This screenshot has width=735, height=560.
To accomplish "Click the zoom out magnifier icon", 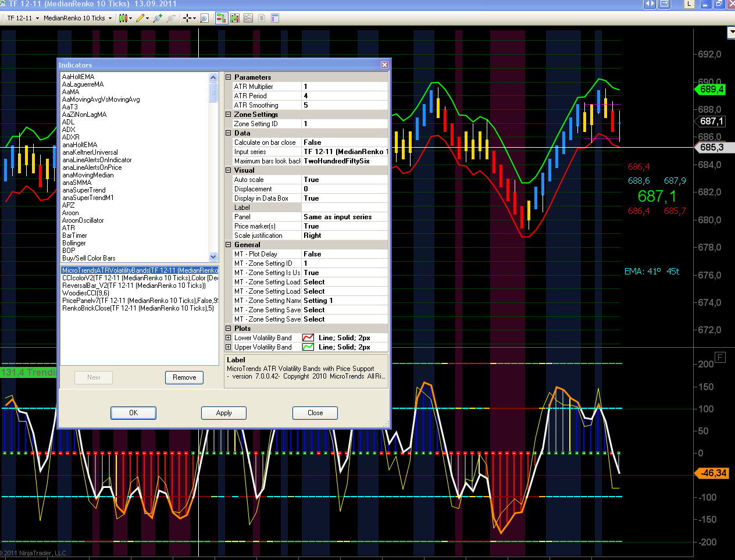I will tap(171, 18).
